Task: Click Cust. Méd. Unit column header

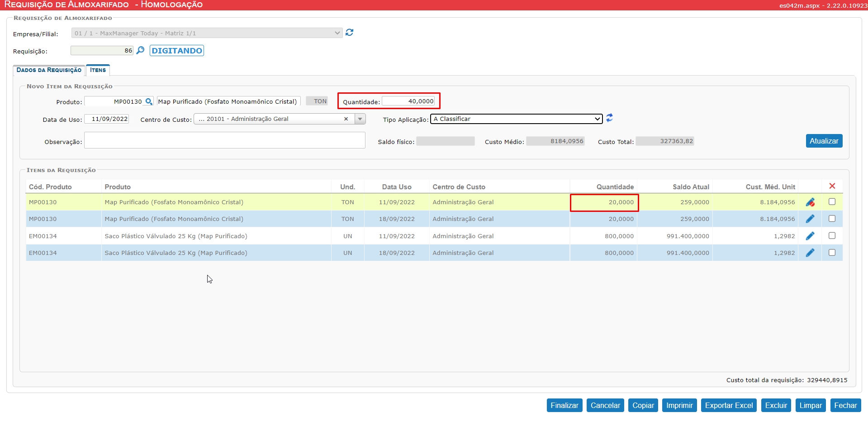Action: 770,187
